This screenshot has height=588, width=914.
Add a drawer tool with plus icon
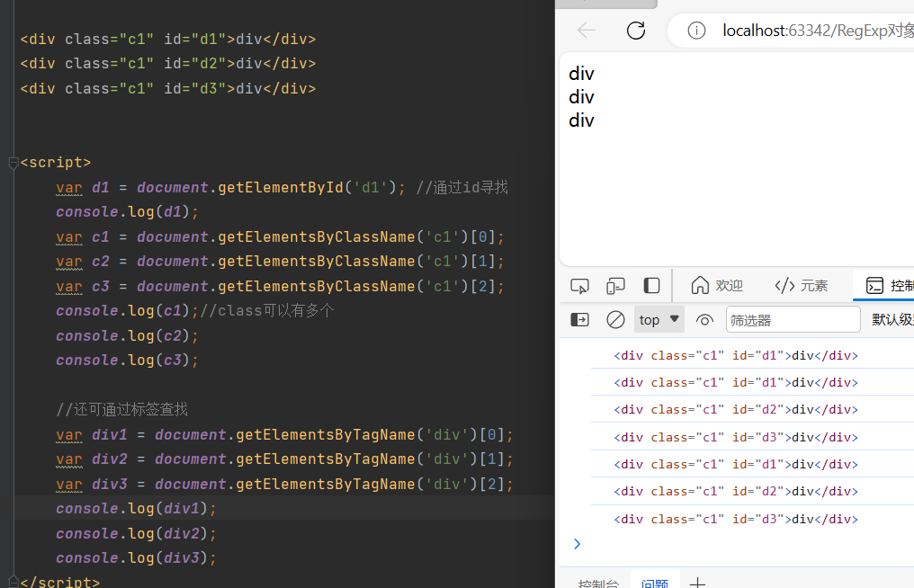[x=697, y=583]
